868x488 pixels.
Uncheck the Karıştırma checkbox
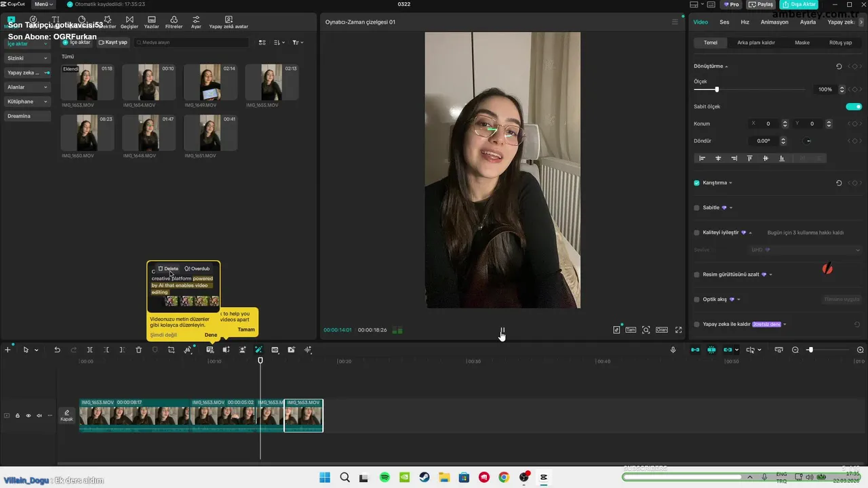point(696,183)
